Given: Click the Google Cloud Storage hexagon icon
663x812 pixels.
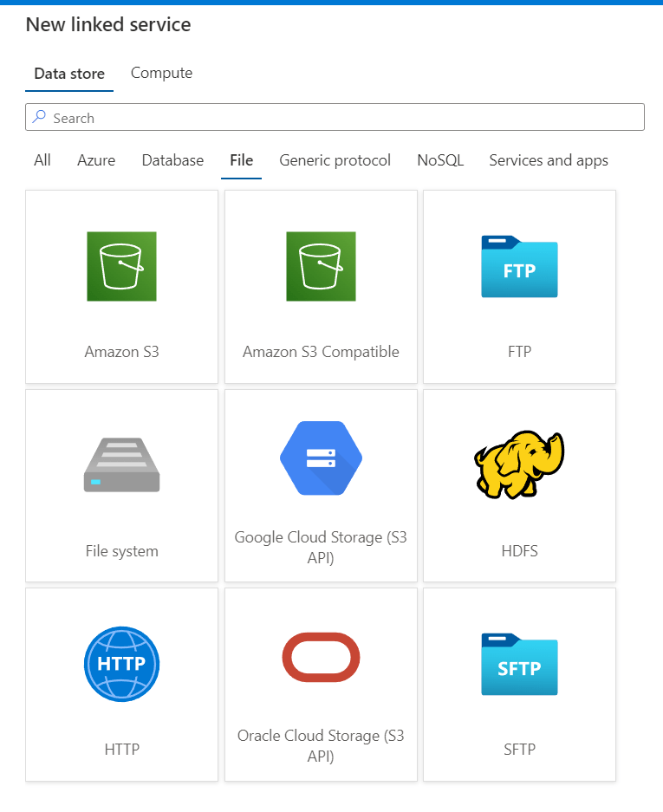Looking at the screenshot, I should 321,458.
